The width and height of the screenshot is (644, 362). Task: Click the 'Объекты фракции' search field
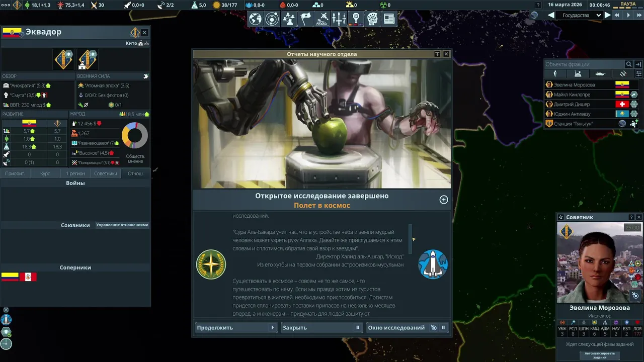point(585,64)
